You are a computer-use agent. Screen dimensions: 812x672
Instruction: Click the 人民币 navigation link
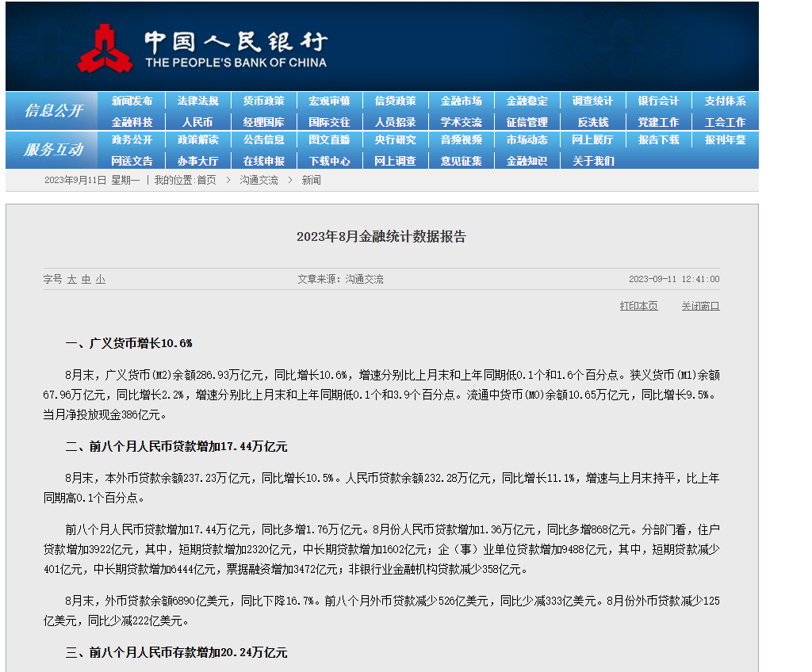click(197, 122)
